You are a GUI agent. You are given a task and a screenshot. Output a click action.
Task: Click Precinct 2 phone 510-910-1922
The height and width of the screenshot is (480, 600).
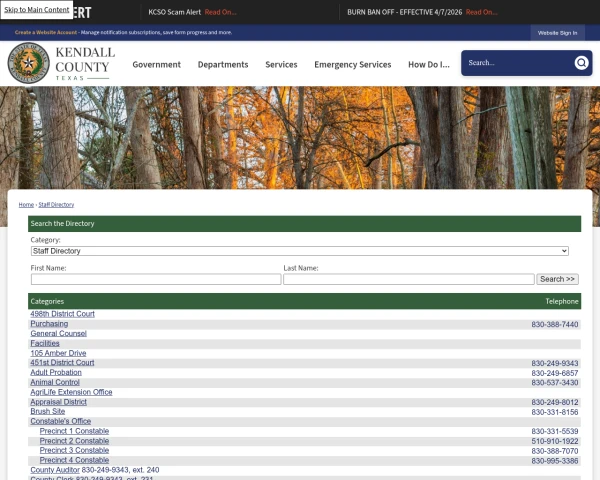coord(554,441)
